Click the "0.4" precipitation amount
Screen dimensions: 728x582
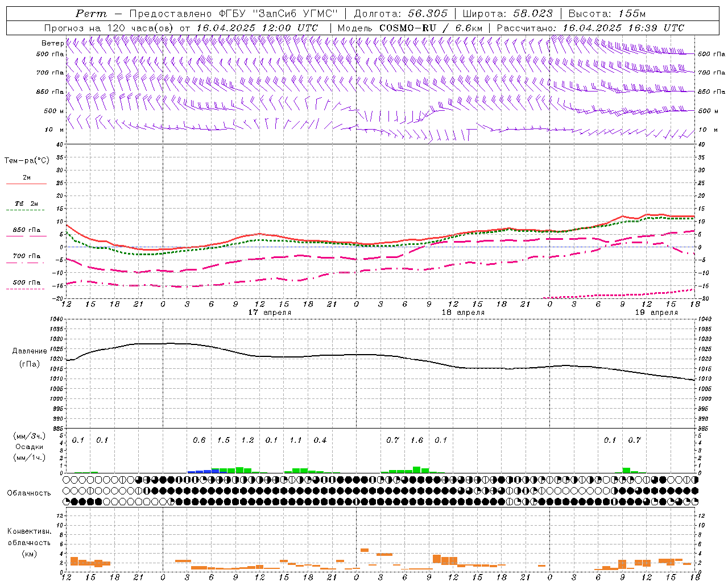click(x=320, y=440)
